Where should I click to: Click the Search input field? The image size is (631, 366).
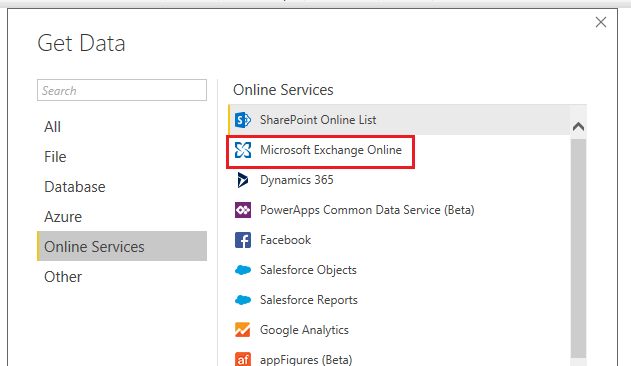click(122, 90)
